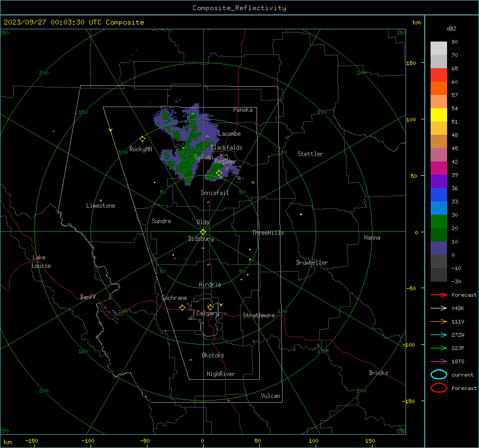Click the red forecast arrow legend icon
This screenshot has height=448, width=479.
(439, 295)
